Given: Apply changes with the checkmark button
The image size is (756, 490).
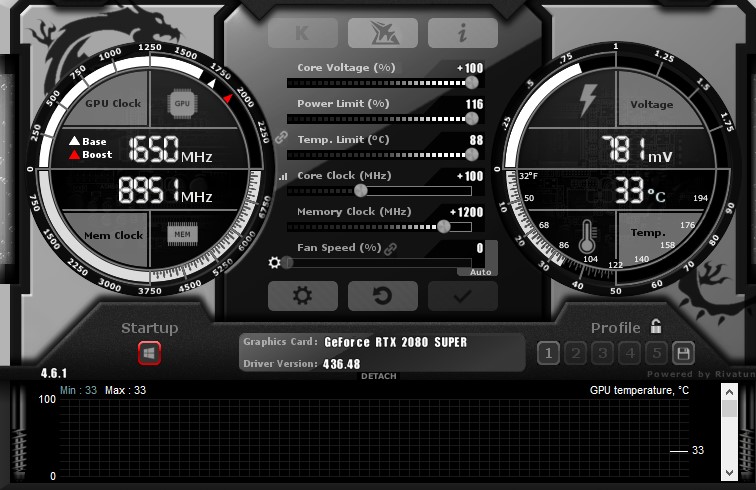Looking at the screenshot, I should click(462, 296).
